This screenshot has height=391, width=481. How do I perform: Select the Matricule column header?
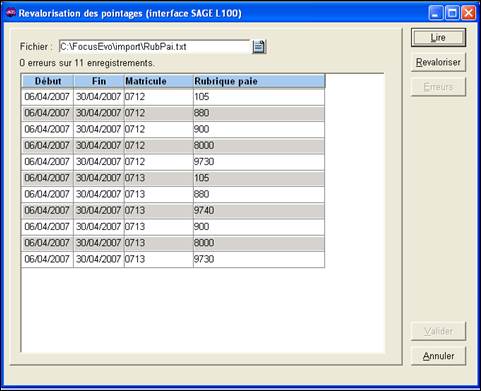159,81
